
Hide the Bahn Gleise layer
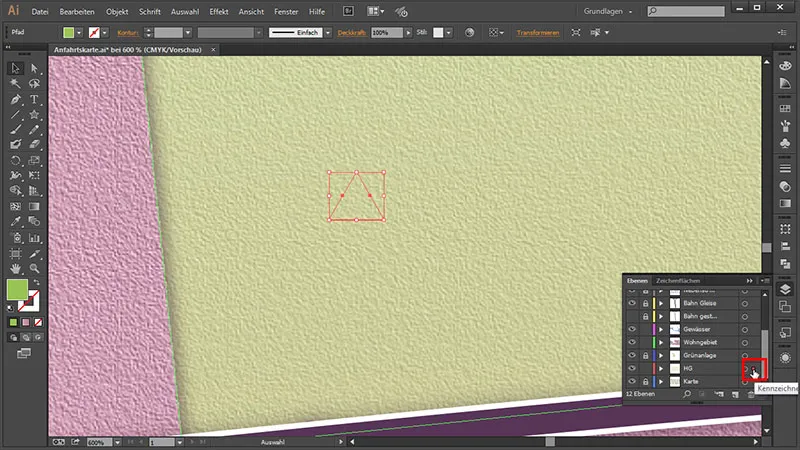[x=632, y=303]
